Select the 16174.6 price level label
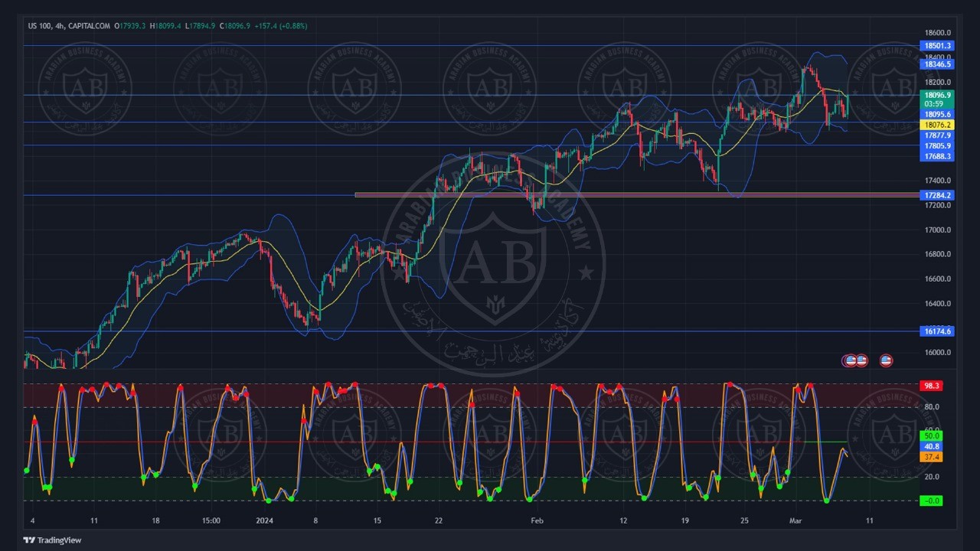 (937, 331)
